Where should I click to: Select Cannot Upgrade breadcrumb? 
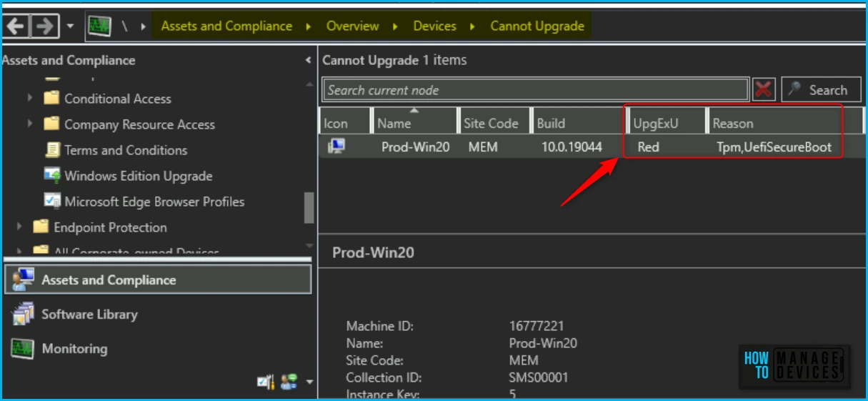point(537,26)
